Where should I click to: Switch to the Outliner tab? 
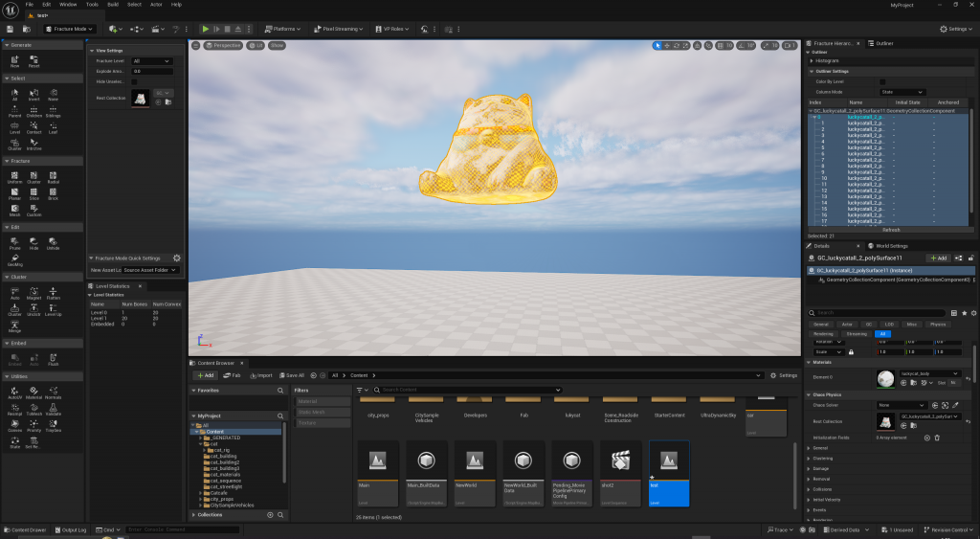coord(880,43)
